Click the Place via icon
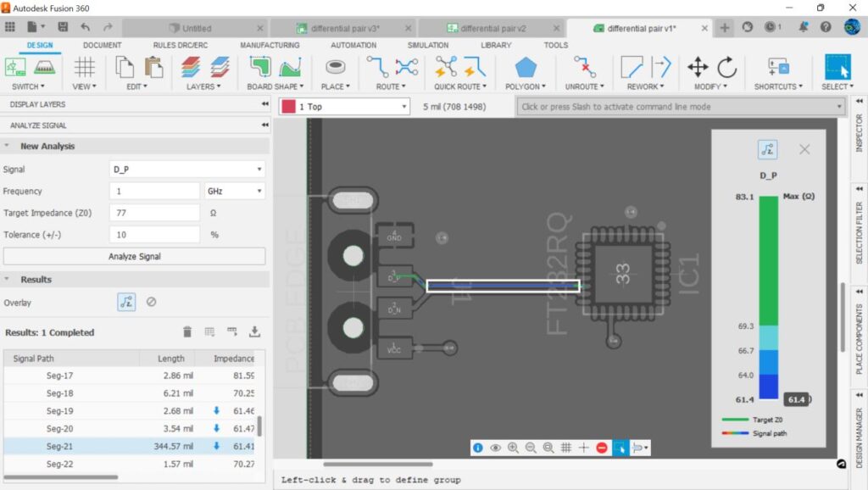 pos(335,68)
